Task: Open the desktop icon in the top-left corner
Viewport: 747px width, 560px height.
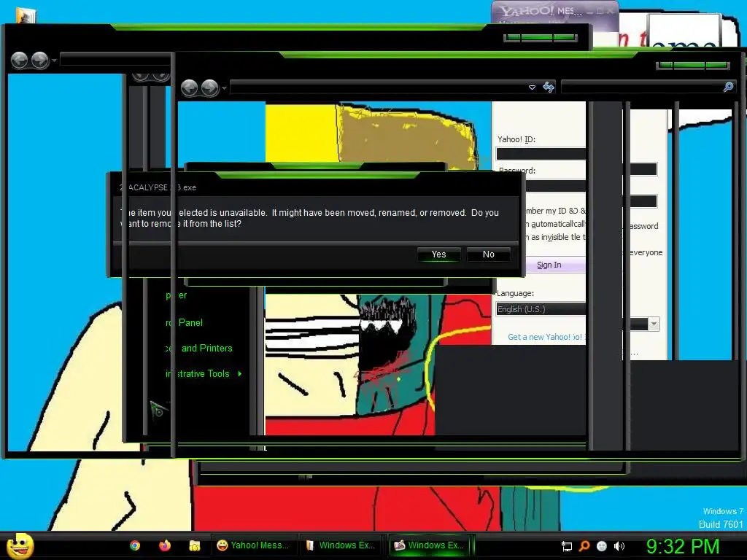Action: point(26,15)
